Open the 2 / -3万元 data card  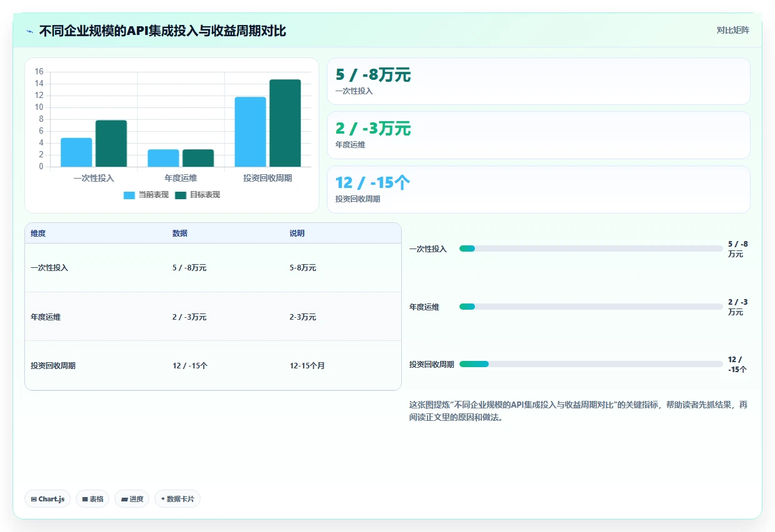[x=538, y=135]
